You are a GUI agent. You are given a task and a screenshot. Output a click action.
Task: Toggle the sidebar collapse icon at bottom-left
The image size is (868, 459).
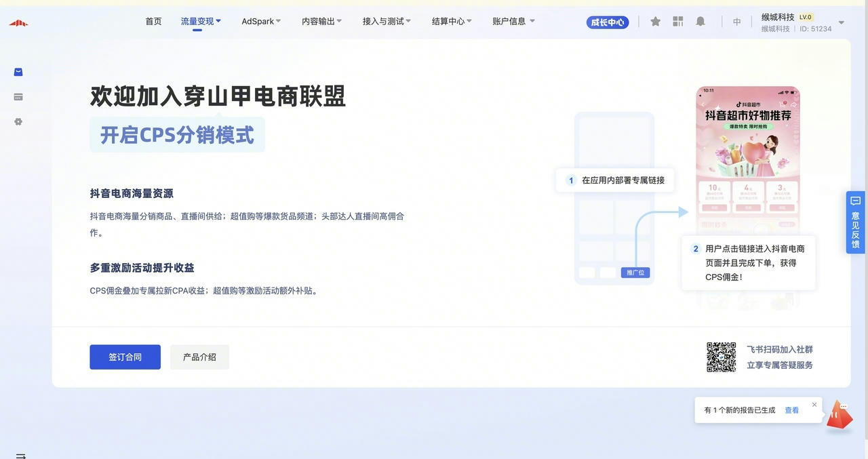pos(20,456)
